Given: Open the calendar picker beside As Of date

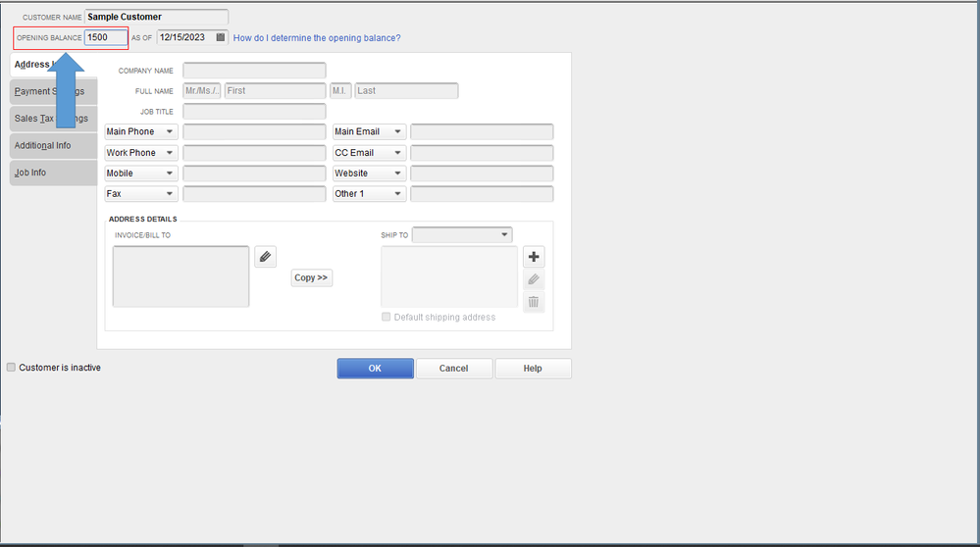Looking at the screenshot, I should tap(220, 37).
